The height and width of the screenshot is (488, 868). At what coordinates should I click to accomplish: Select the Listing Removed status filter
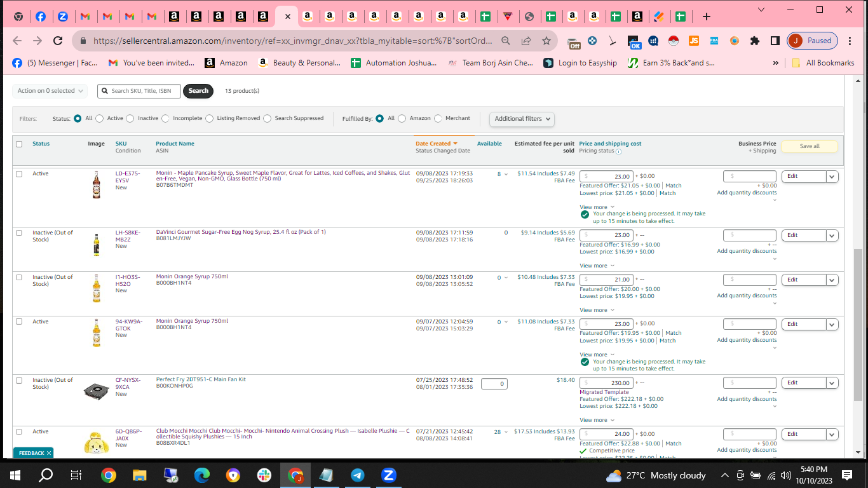pos(210,118)
